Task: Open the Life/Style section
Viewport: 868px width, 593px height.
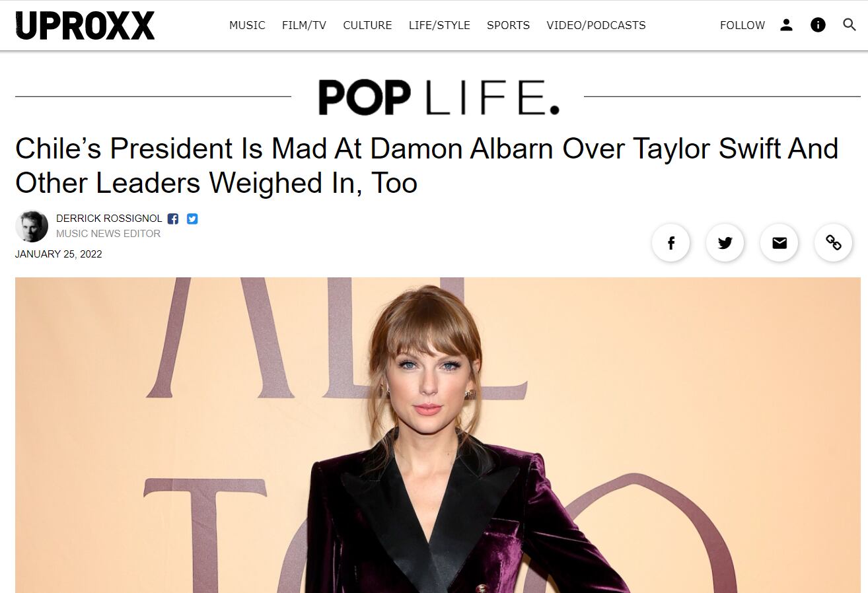Action: pos(439,25)
